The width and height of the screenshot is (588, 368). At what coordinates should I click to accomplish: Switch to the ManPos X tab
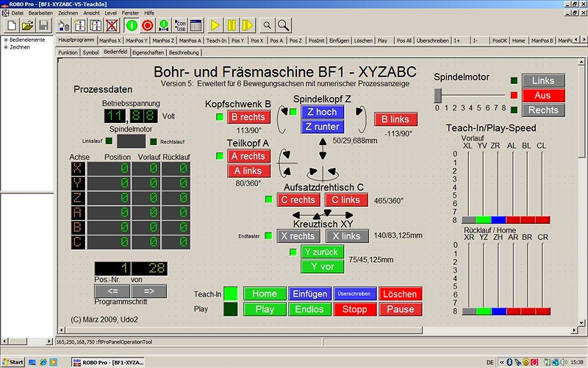coord(110,40)
